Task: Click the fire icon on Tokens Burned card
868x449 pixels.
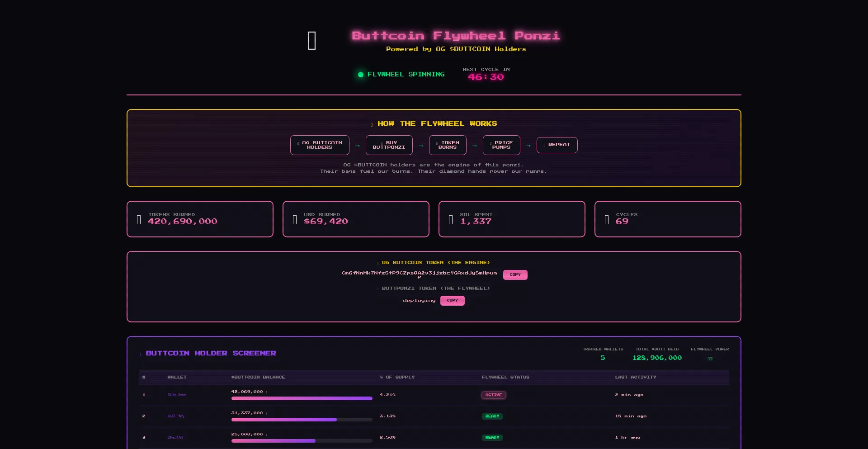Action: [139, 219]
